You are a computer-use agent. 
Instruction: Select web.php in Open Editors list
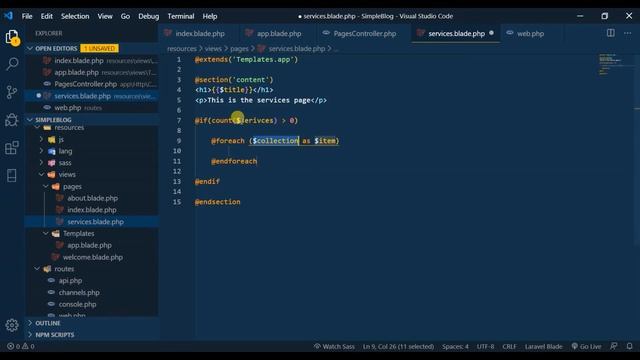click(x=92, y=108)
